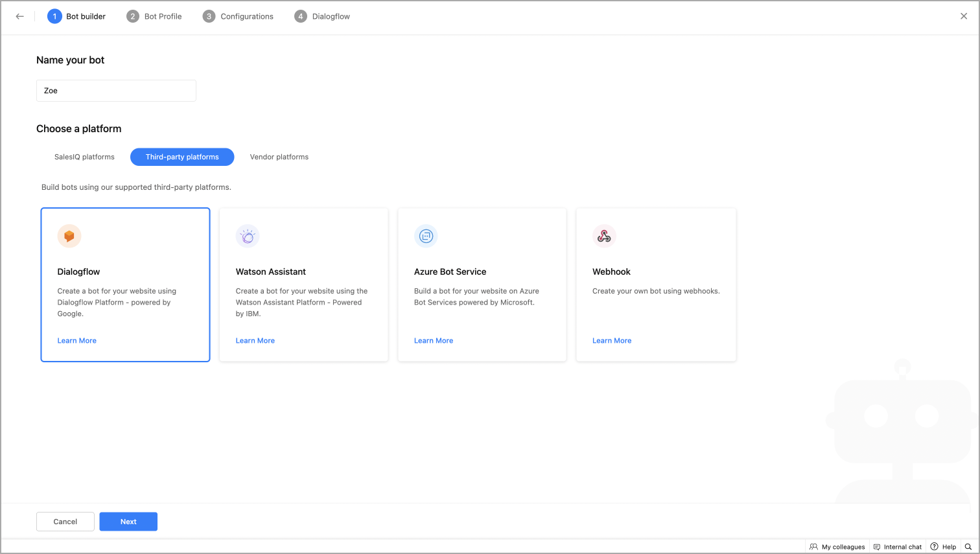
Task: Click the Azure Bot Service logo icon
Action: click(426, 236)
